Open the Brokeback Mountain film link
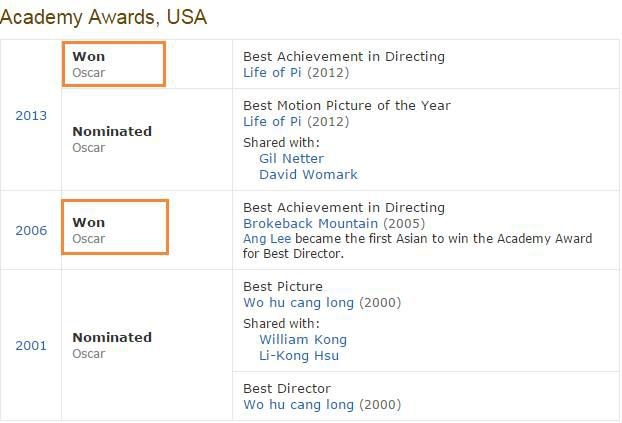 coord(311,223)
